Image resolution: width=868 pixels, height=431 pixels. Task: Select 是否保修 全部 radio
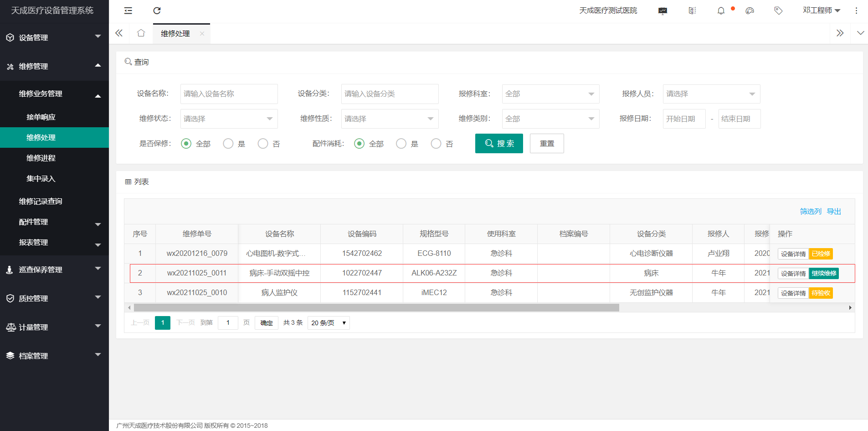(x=186, y=144)
